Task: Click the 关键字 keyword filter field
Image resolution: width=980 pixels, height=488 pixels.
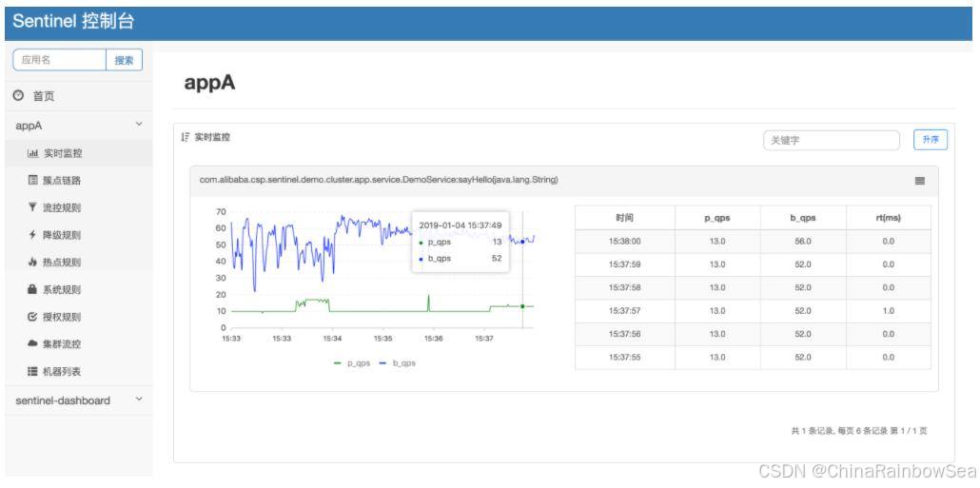Action: click(x=831, y=140)
